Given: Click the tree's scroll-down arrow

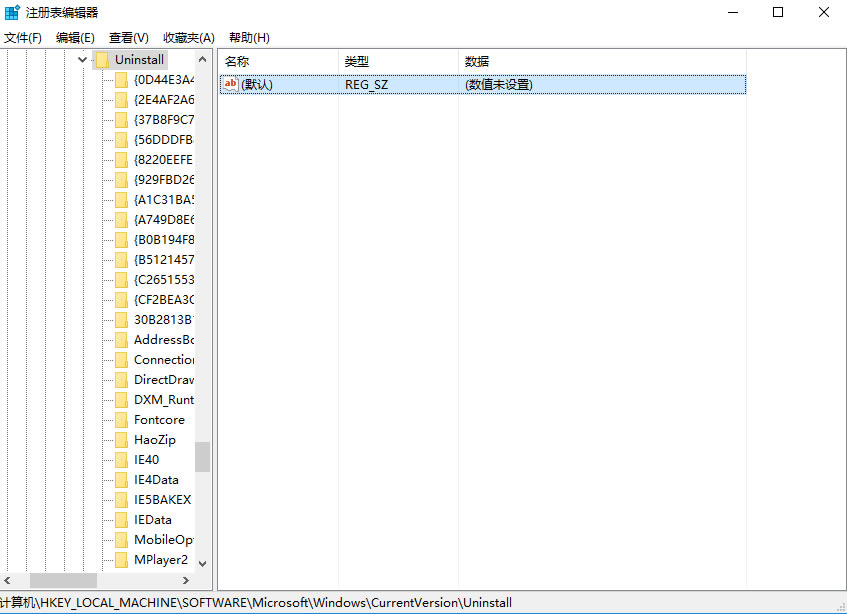Looking at the screenshot, I should 203,564.
